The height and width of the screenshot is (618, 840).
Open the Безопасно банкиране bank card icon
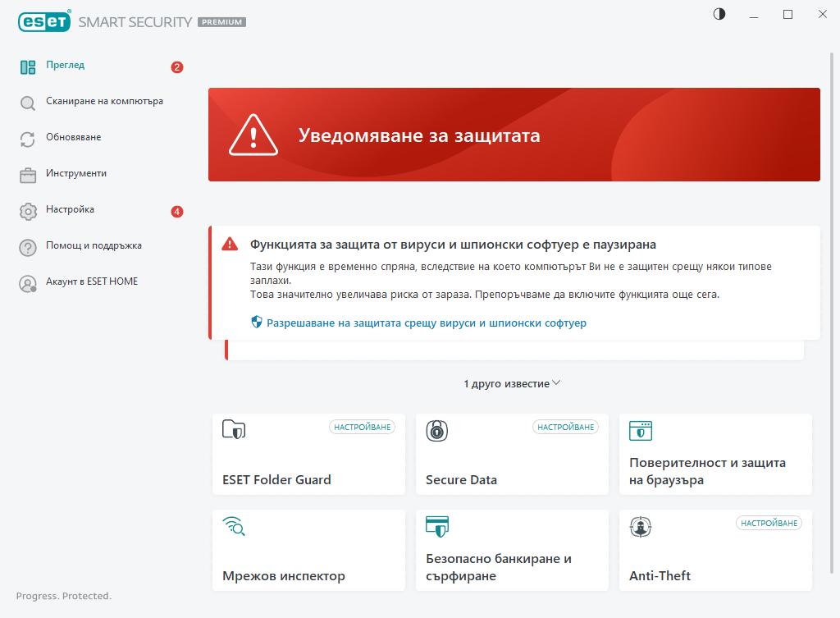coord(437,526)
